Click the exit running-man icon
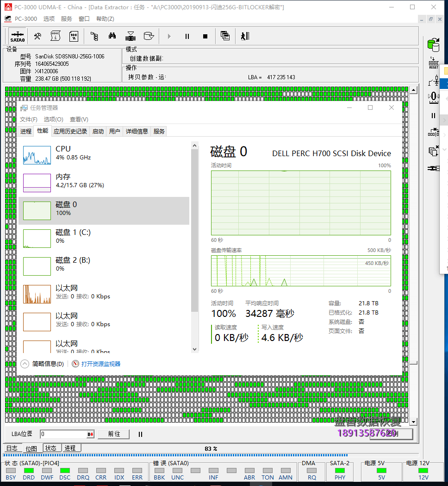 pyautogui.click(x=245, y=36)
